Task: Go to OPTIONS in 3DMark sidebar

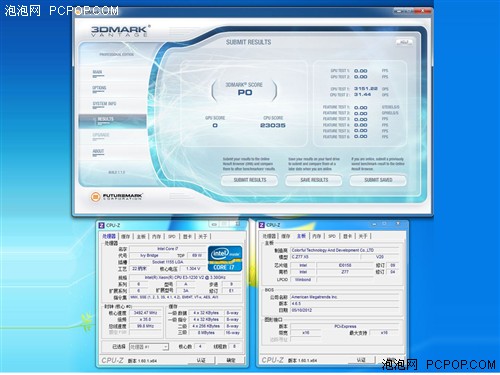Action: (99, 88)
